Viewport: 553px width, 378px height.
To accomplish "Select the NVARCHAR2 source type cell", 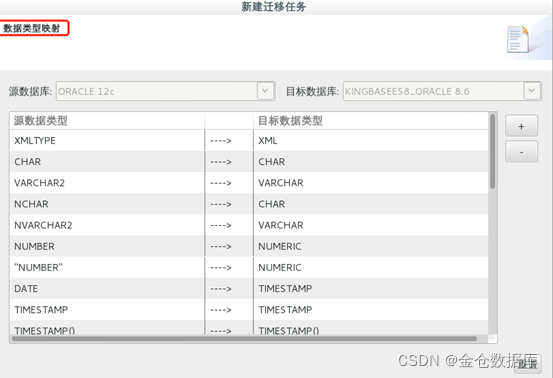I will click(107, 225).
